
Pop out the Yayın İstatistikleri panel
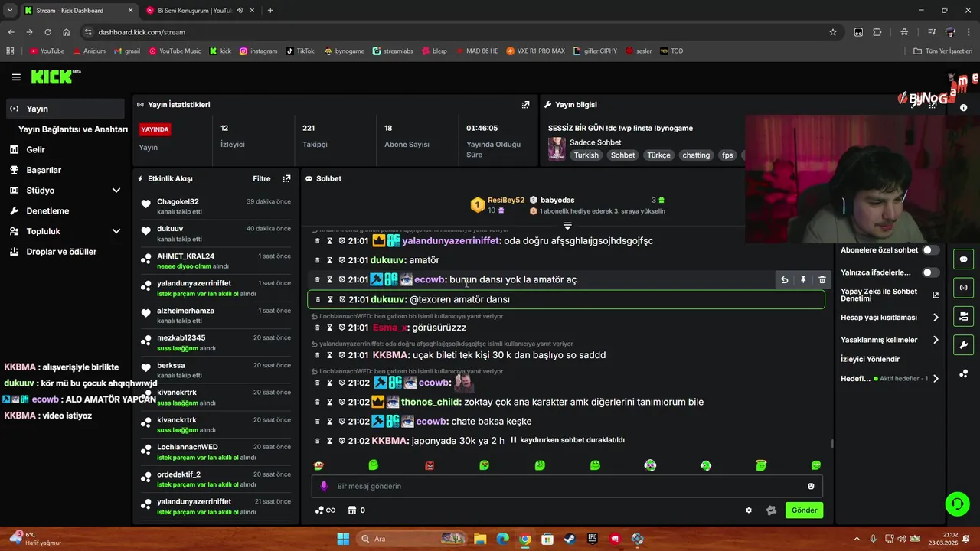(525, 104)
